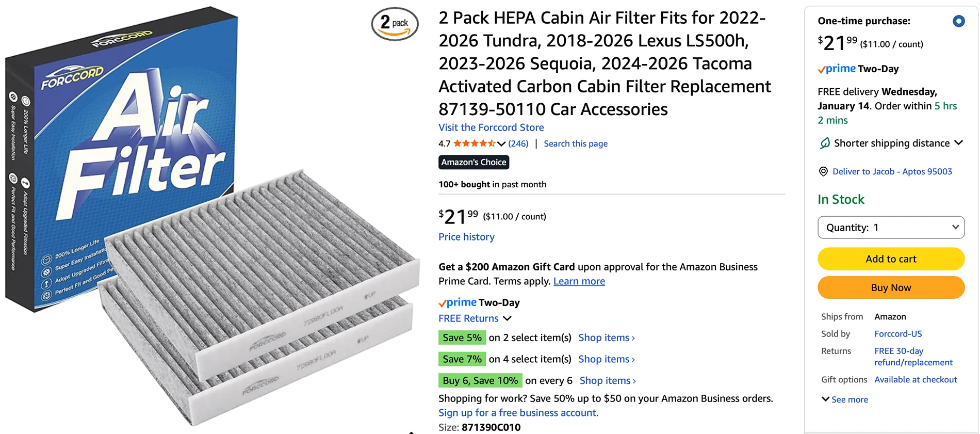Open the Price history link
The image size is (980, 434).
click(x=466, y=237)
